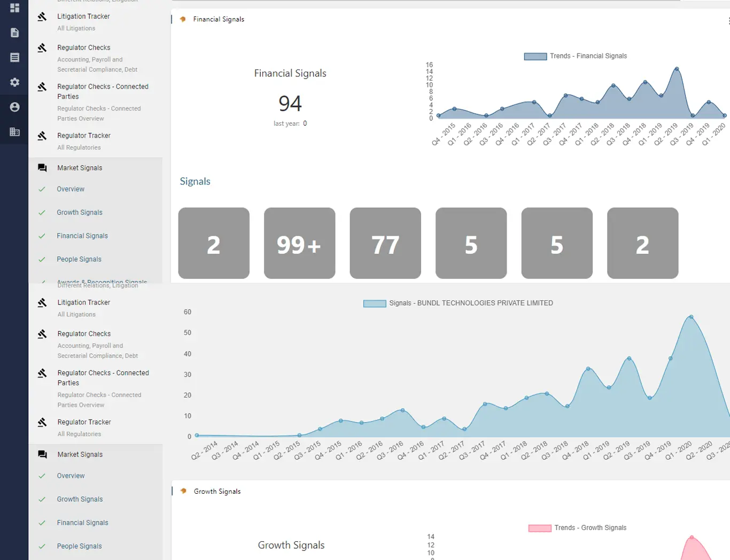The width and height of the screenshot is (730, 560).
Task: Click the 'last year: 0' text
Action: [290, 123]
